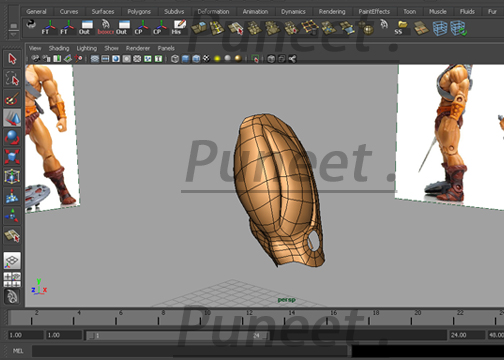504x360 pixels.
Task: Open the Shading panel menu
Action: 59,48
